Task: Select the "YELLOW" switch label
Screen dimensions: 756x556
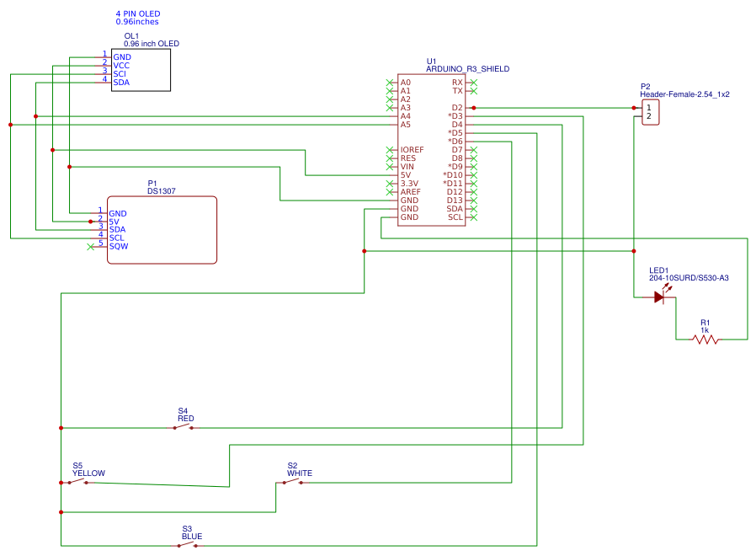Action: (x=88, y=473)
